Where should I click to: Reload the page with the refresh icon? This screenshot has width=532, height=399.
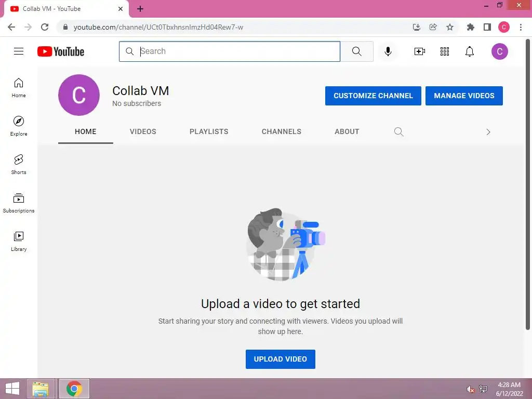[x=45, y=27]
